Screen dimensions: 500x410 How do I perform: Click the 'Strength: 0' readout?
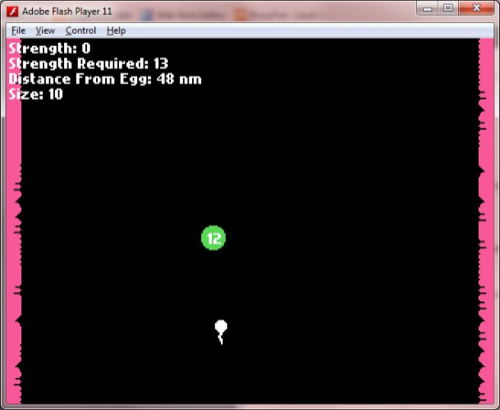click(x=49, y=49)
